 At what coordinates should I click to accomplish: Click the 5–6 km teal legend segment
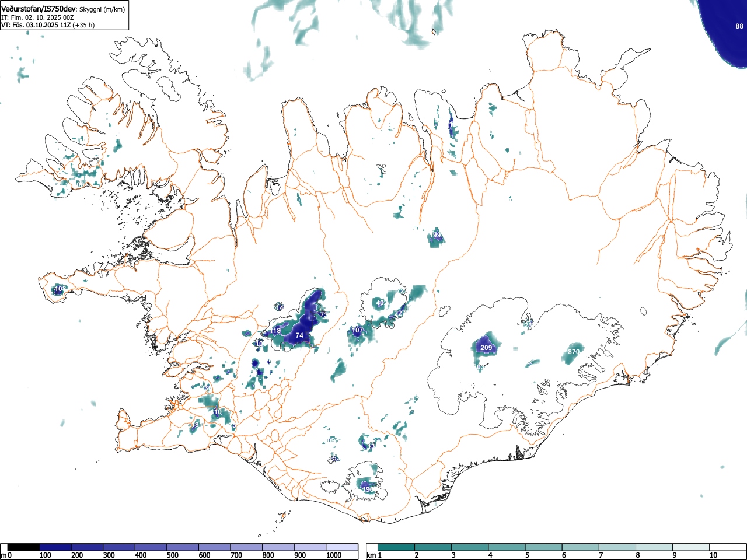tap(544, 547)
